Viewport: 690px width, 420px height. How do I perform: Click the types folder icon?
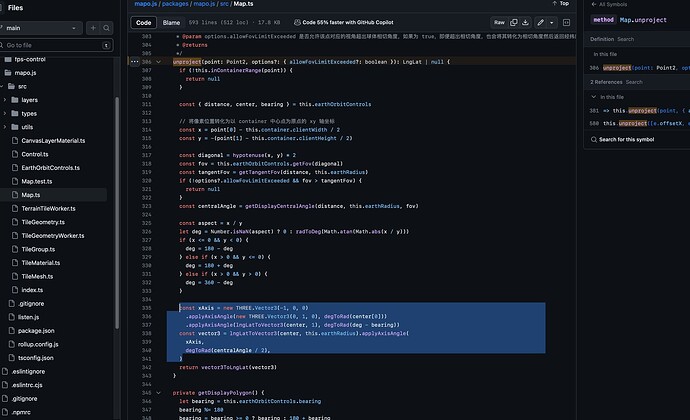pyautogui.click(x=15, y=114)
